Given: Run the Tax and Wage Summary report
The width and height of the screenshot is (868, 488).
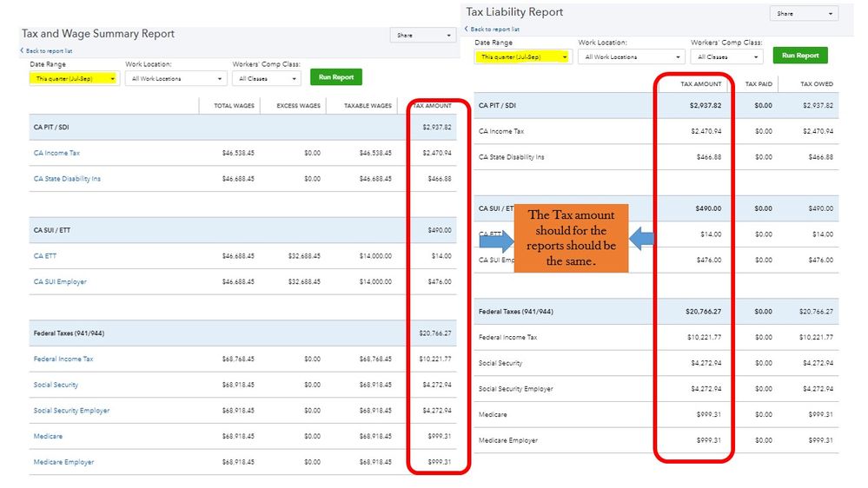Looking at the screenshot, I should point(336,77).
